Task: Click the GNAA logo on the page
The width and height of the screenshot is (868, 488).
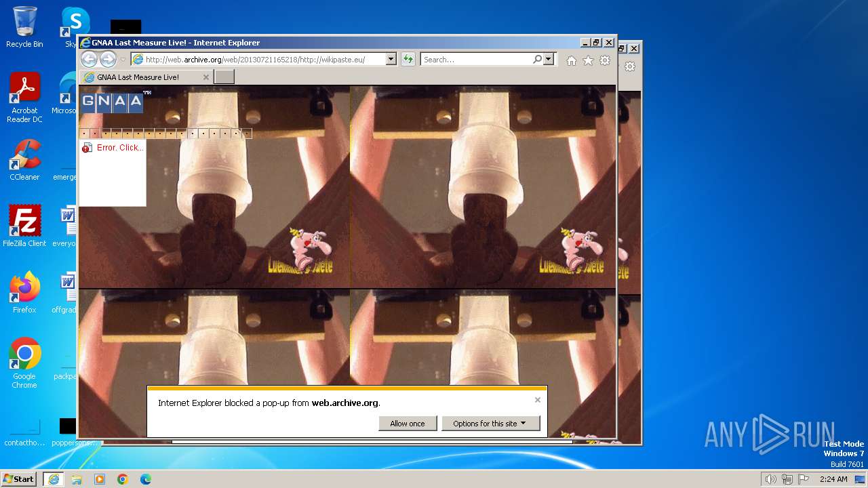Action: (112, 102)
